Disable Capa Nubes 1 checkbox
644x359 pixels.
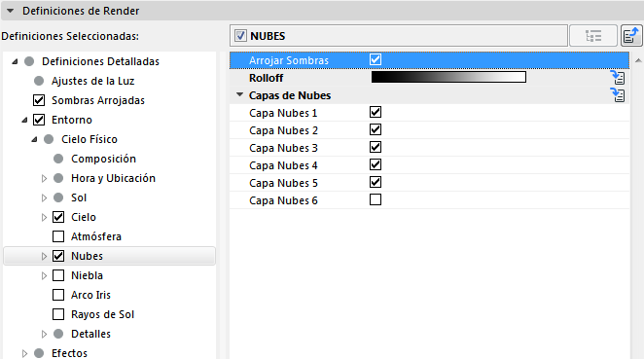coord(376,112)
